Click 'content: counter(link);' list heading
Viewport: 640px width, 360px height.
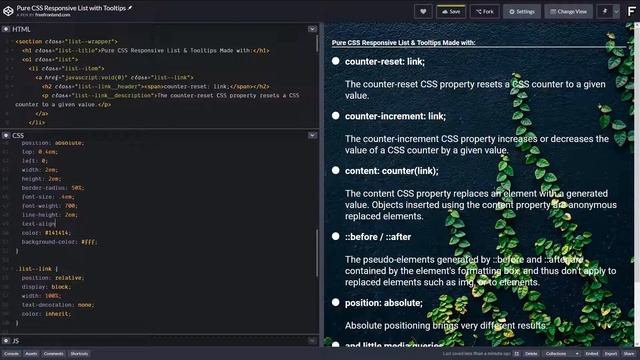[391, 171]
